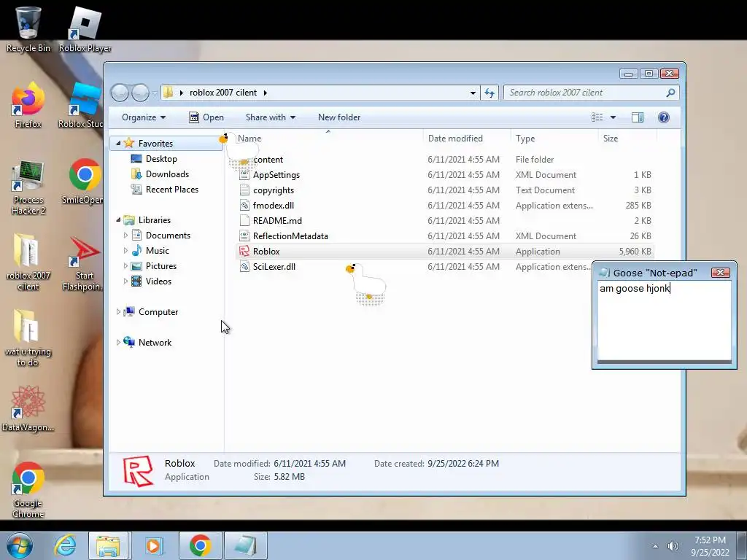Open the view options dropdown arrow

[613, 117]
